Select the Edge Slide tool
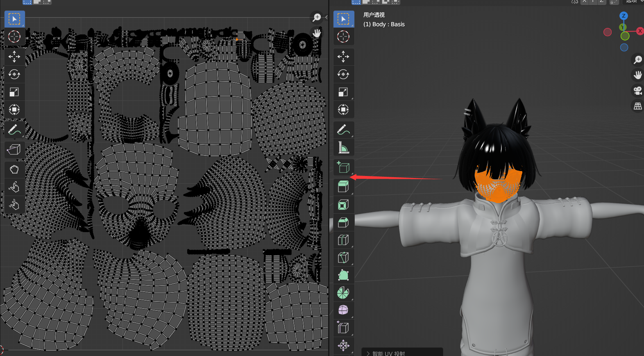Screen dimensions: 644x356 344,328
